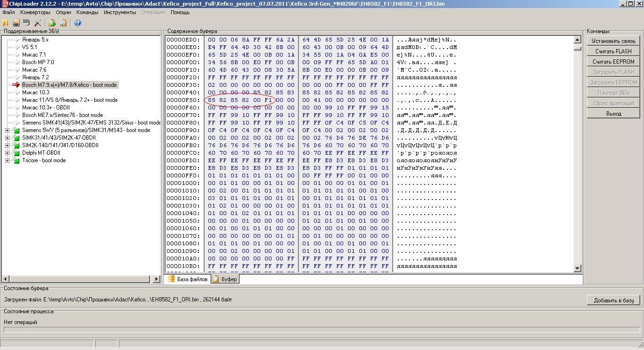
Task: Open settings via the screwdriver-wrench icon
Action: point(38,23)
